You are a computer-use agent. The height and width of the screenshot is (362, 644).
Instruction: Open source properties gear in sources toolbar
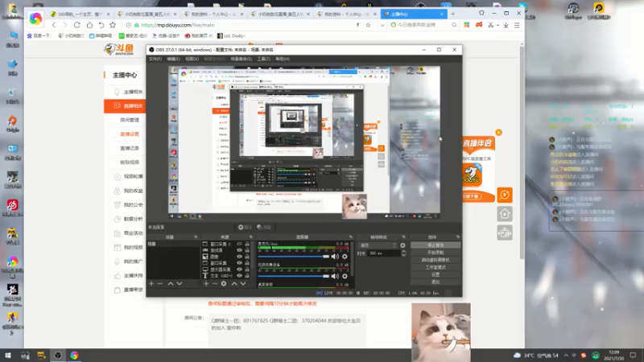pos(224,284)
